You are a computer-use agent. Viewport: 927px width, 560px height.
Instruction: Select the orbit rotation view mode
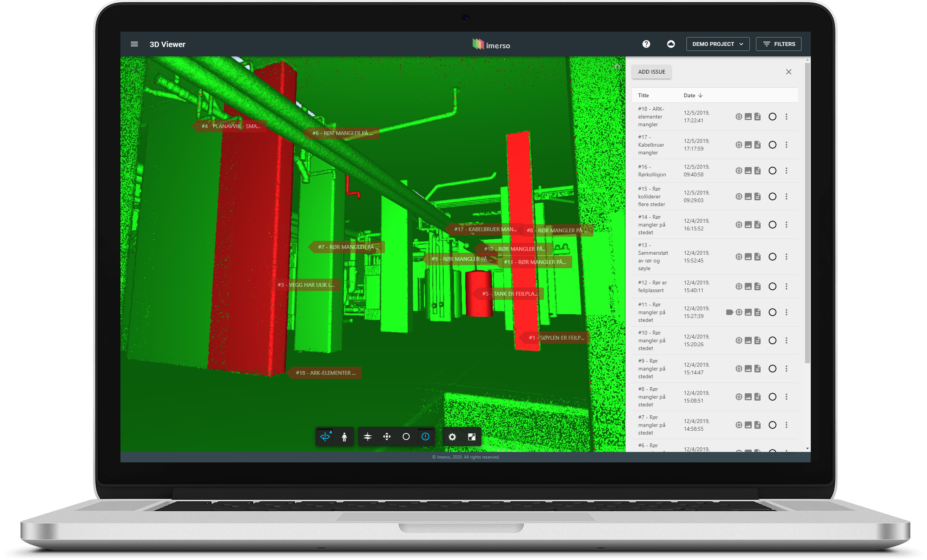(x=325, y=436)
